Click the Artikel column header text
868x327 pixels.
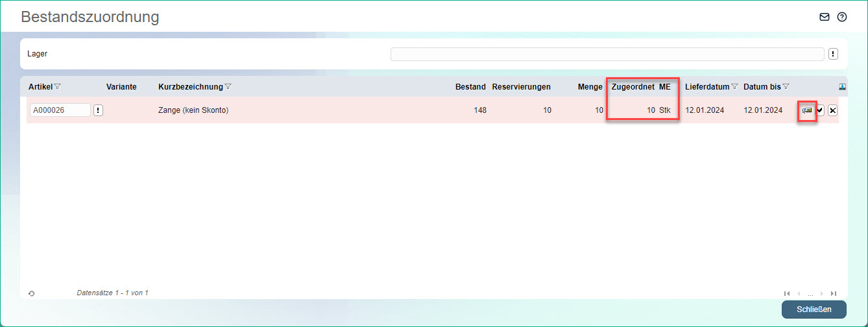click(x=40, y=86)
